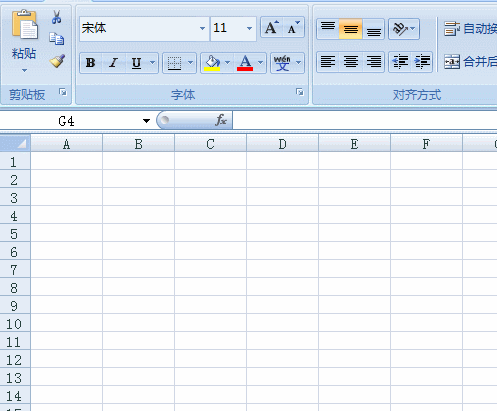
Task: Toggle Italic formatting
Action: pos(114,63)
